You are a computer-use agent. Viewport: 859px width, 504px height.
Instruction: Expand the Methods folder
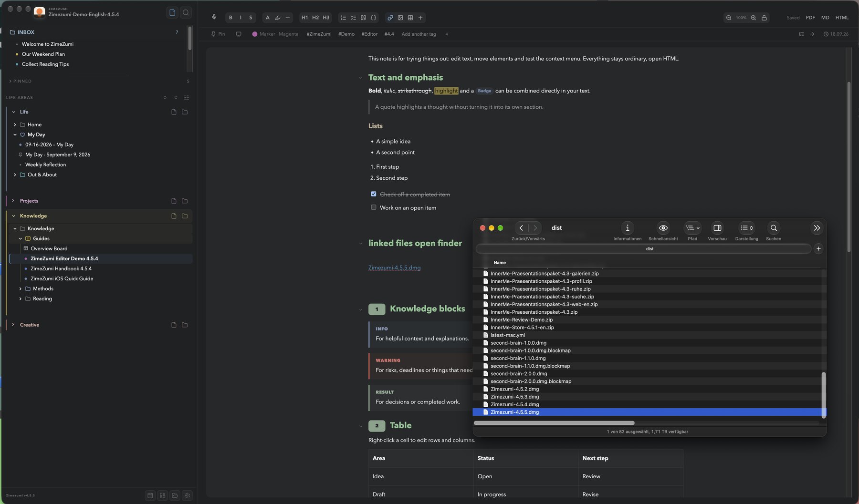point(20,288)
